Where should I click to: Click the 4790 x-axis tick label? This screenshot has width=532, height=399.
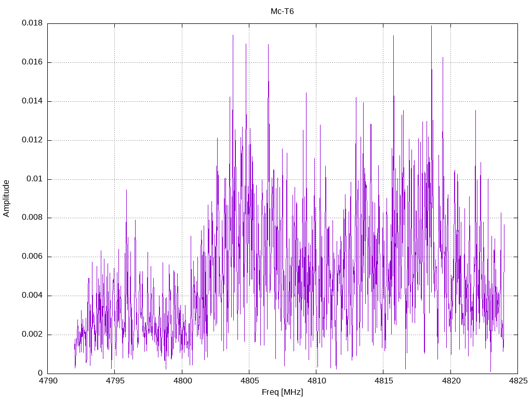pyautogui.click(x=48, y=381)
